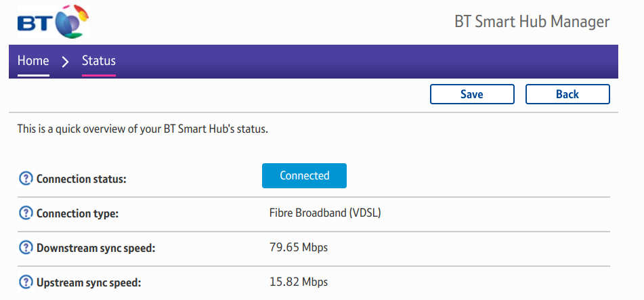Go to the Home breadcrumb

tap(33, 61)
